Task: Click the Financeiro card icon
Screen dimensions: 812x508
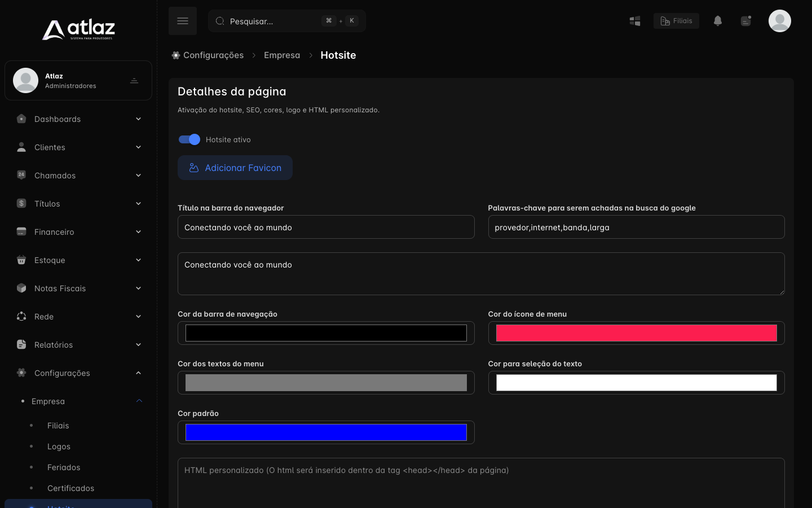Action: [x=21, y=231]
